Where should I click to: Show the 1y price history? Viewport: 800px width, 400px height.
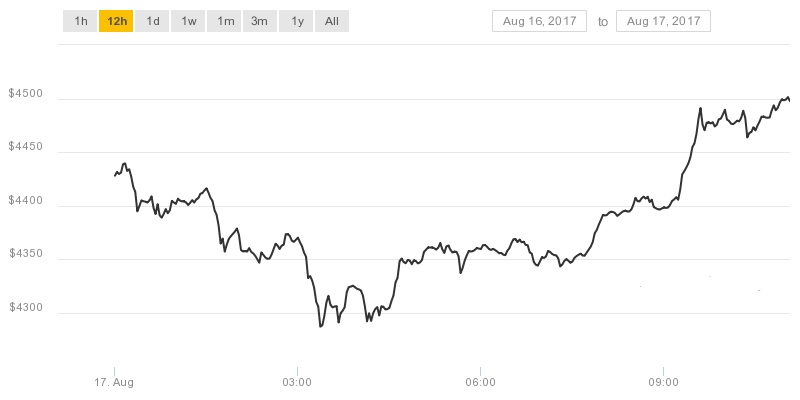296,21
